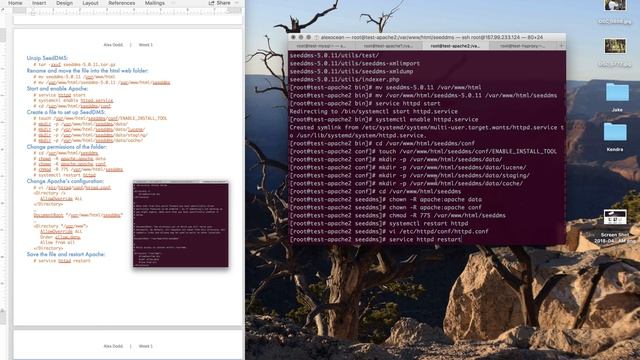The width and height of the screenshot is (640, 360).
Task: Click the 'Start and enable Apache:' heading
Action: click(57, 89)
